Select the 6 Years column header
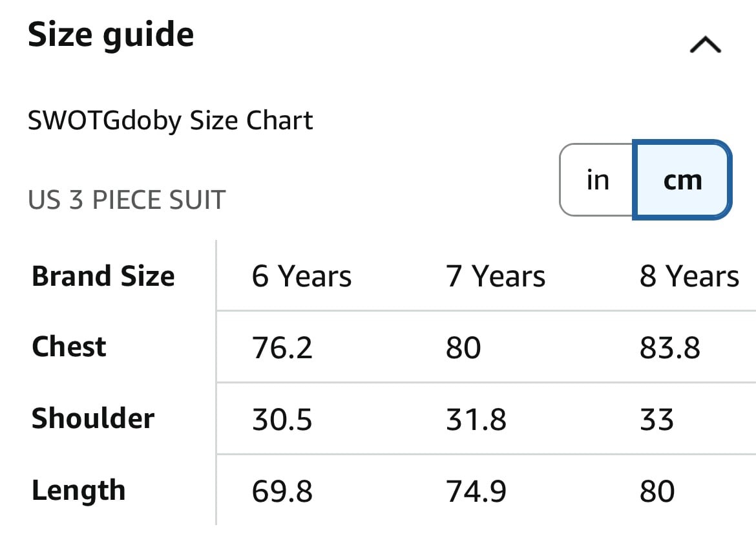 pyautogui.click(x=301, y=276)
